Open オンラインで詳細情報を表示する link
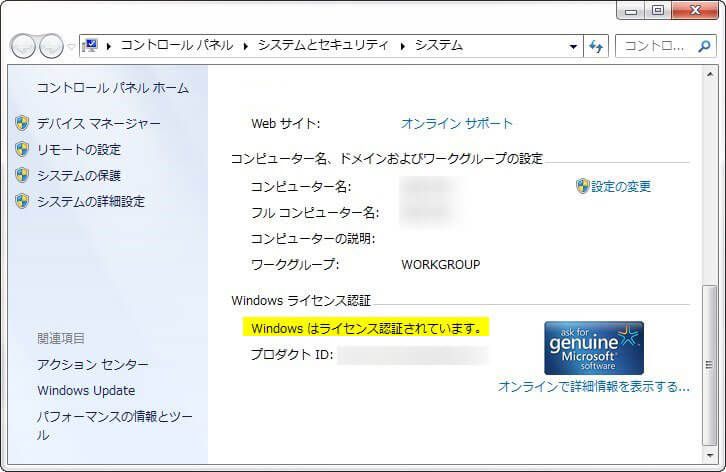The image size is (726, 472). [x=594, y=386]
